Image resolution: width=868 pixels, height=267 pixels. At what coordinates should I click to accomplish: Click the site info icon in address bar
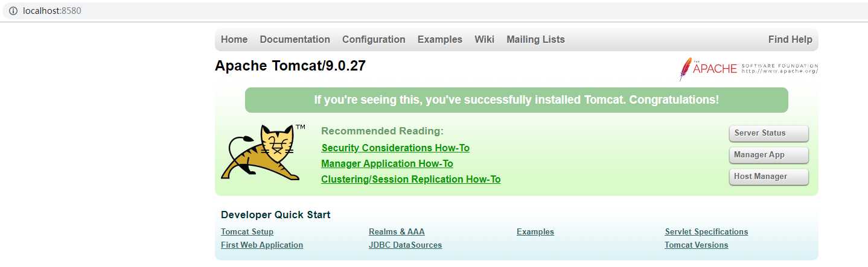(13, 11)
